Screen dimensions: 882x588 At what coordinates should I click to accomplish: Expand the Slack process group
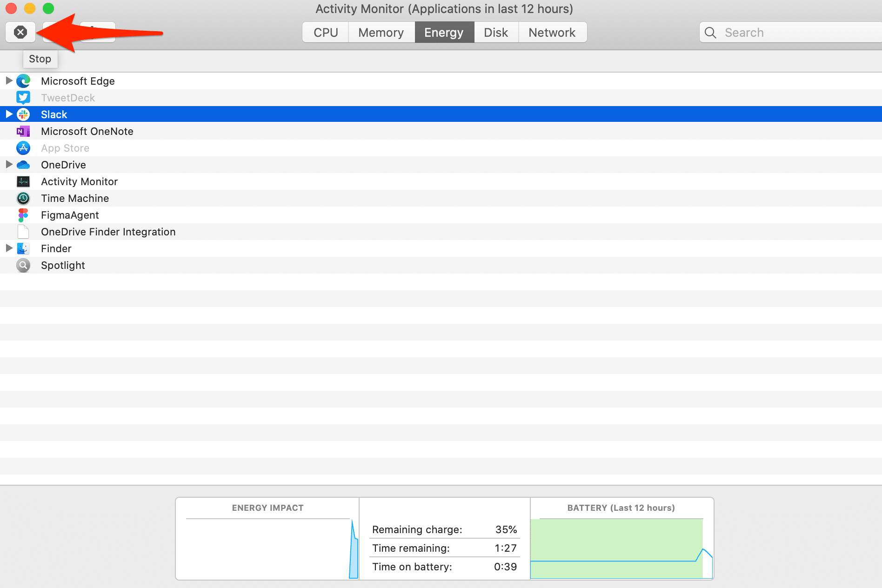[9, 114]
